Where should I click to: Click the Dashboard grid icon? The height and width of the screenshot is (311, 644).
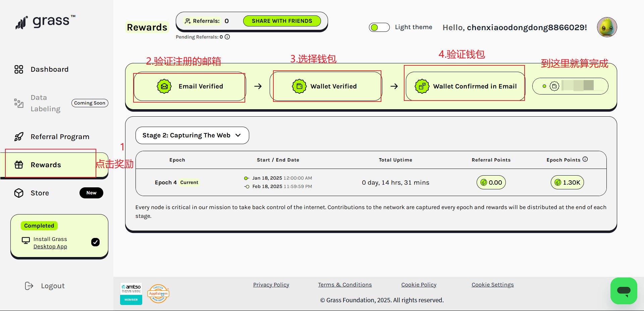[19, 69]
